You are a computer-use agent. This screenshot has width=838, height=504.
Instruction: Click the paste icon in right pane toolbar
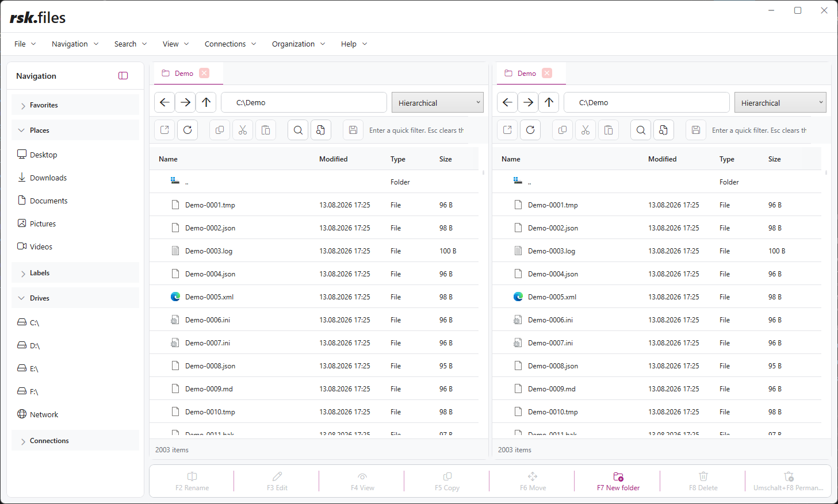609,130
